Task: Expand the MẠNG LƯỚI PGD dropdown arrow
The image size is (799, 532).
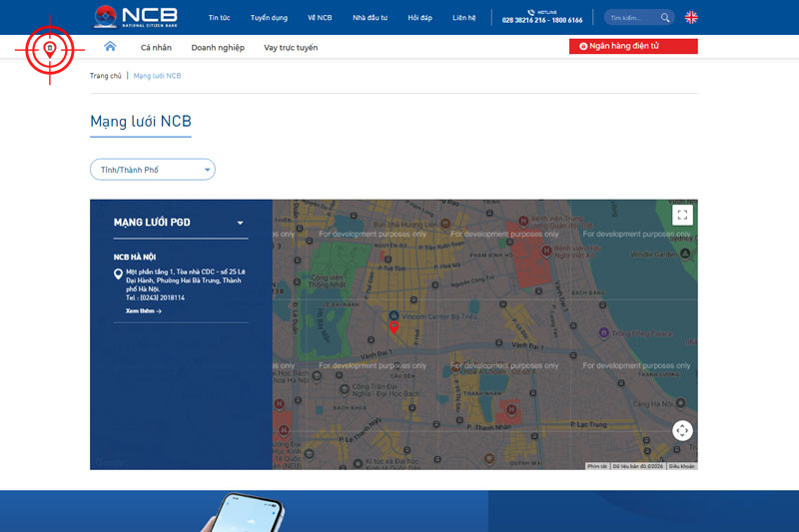Action: click(240, 223)
